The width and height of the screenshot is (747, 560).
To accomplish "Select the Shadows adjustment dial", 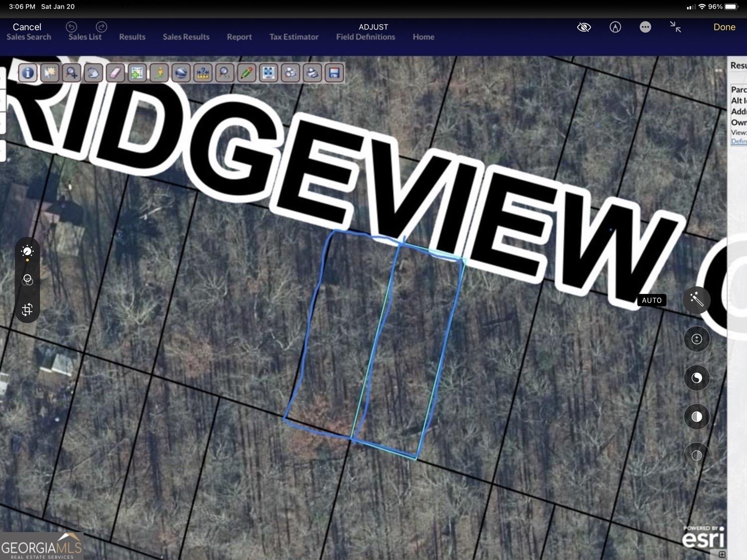I will (x=697, y=455).
